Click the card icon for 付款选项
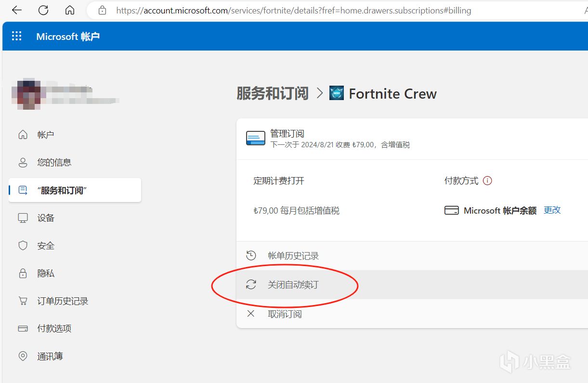 (23, 329)
